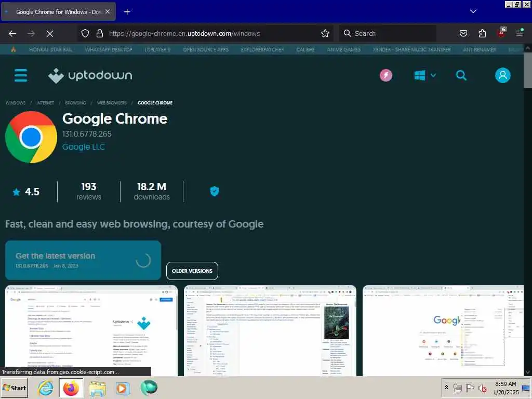Close the Google Chrome for Windows tab
532x399 pixels.
click(108, 11)
